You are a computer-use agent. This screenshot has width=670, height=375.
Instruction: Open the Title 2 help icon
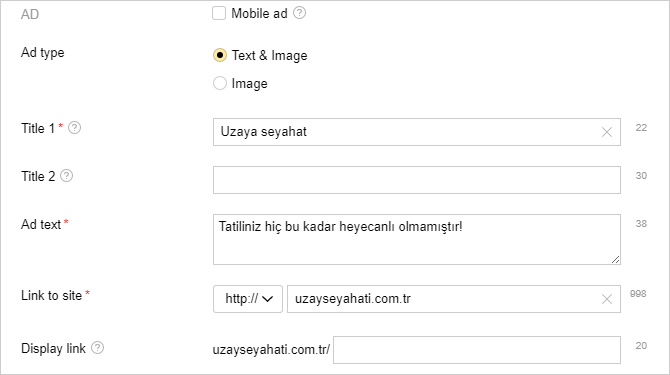(x=66, y=176)
